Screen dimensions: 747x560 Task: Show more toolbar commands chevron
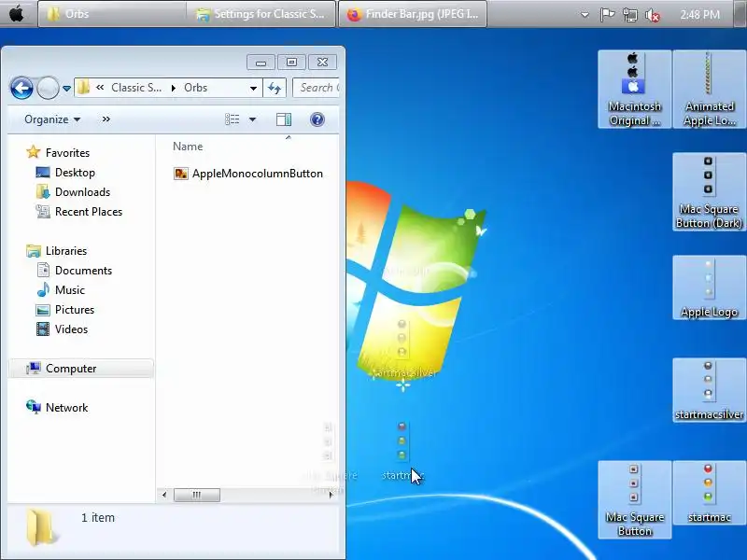tap(106, 119)
